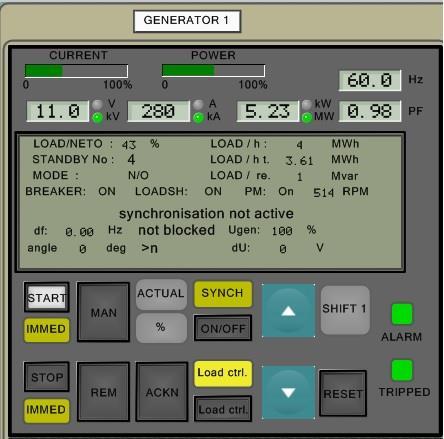
Task: Click the 'synchronisation not active' status text
Action: 206,213
